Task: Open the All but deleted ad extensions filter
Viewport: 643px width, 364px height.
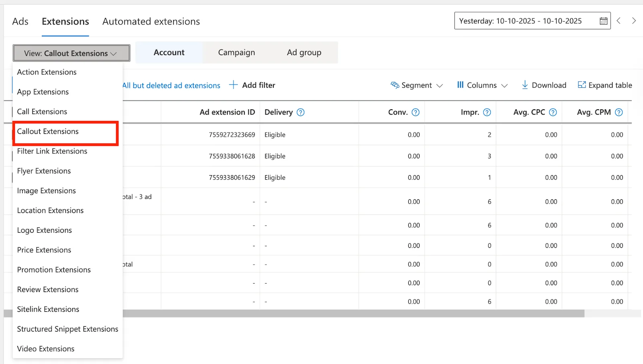Action: pos(171,86)
